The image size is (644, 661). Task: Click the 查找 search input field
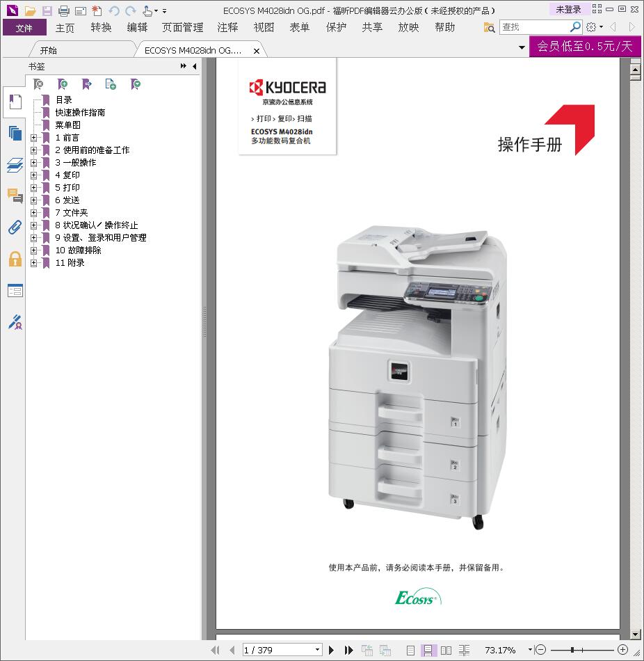tap(534, 27)
